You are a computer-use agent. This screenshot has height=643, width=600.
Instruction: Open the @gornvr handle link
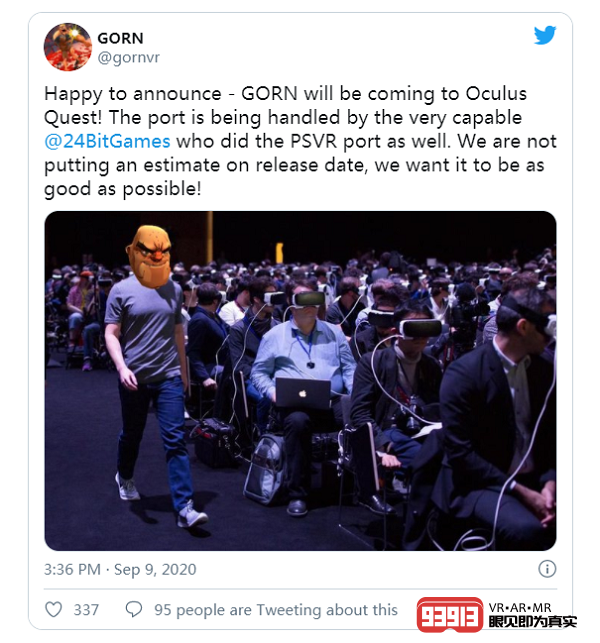click(128, 57)
